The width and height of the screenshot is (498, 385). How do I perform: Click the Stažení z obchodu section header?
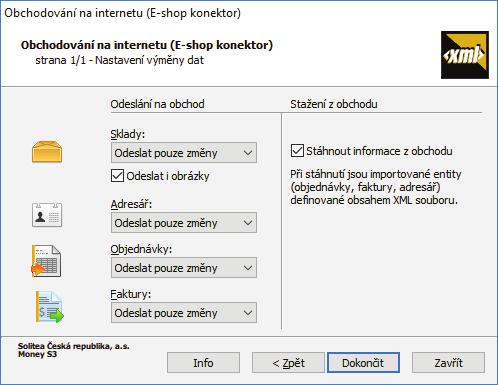(334, 104)
